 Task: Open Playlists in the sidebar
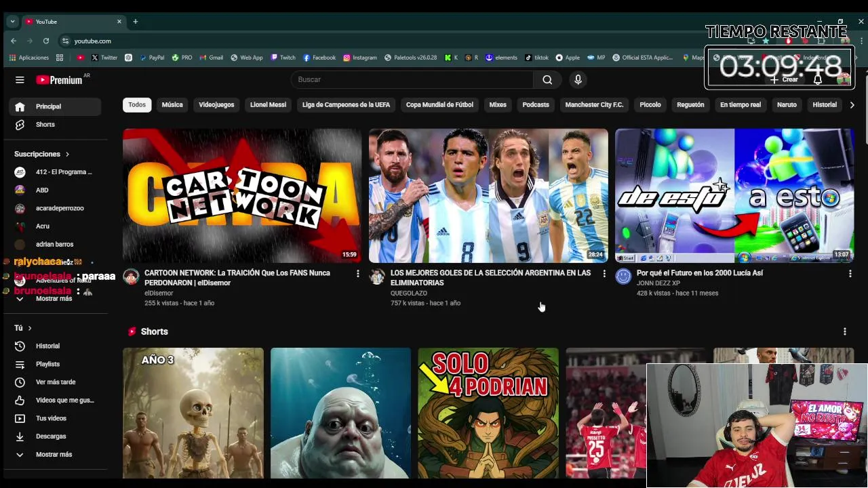click(55, 364)
